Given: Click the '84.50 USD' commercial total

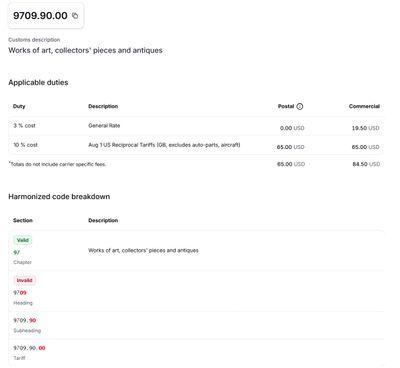Looking at the screenshot, I should tap(366, 164).
